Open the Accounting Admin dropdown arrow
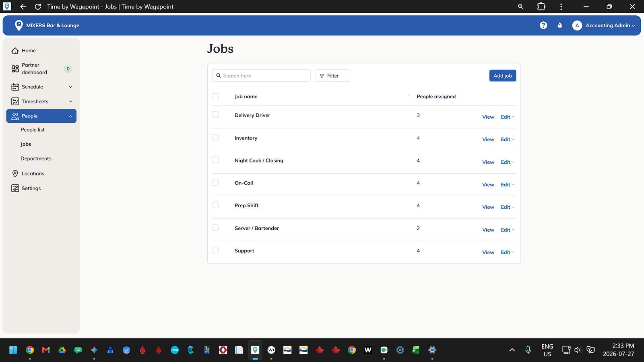 634,26
